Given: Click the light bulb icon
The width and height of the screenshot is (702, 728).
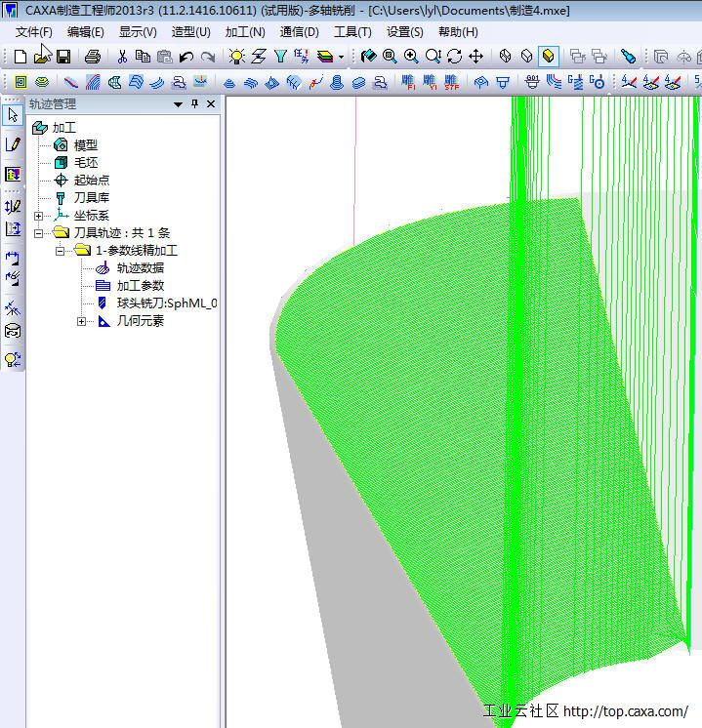Looking at the screenshot, I should click(236, 57).
